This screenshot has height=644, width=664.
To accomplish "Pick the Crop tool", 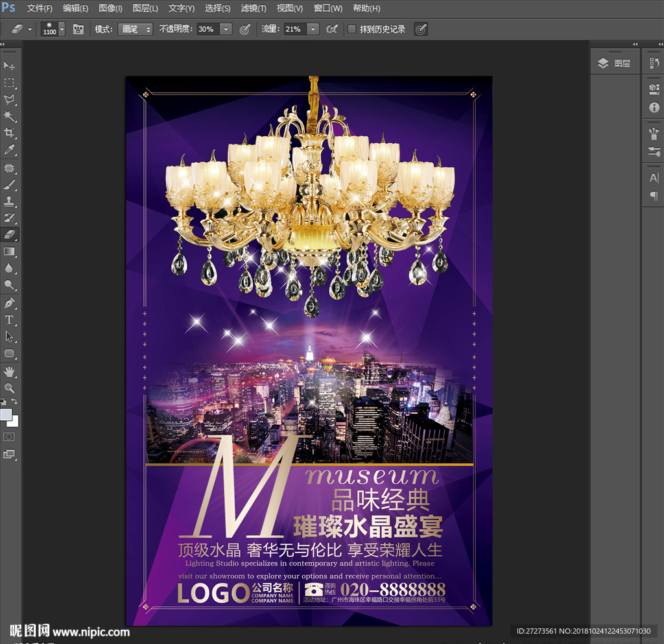I will pyautogui.click(x=10, y=134).
